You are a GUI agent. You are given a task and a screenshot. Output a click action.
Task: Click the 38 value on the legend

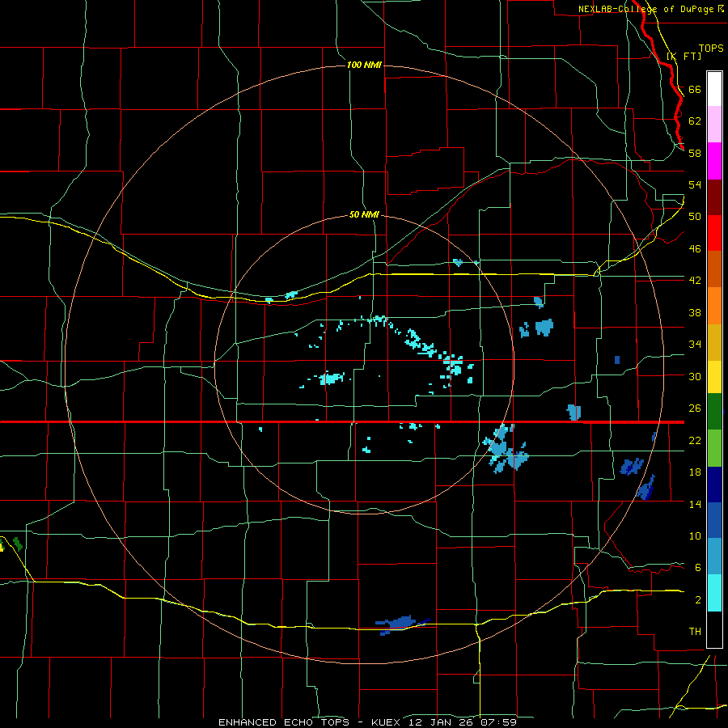pos(695,312)
